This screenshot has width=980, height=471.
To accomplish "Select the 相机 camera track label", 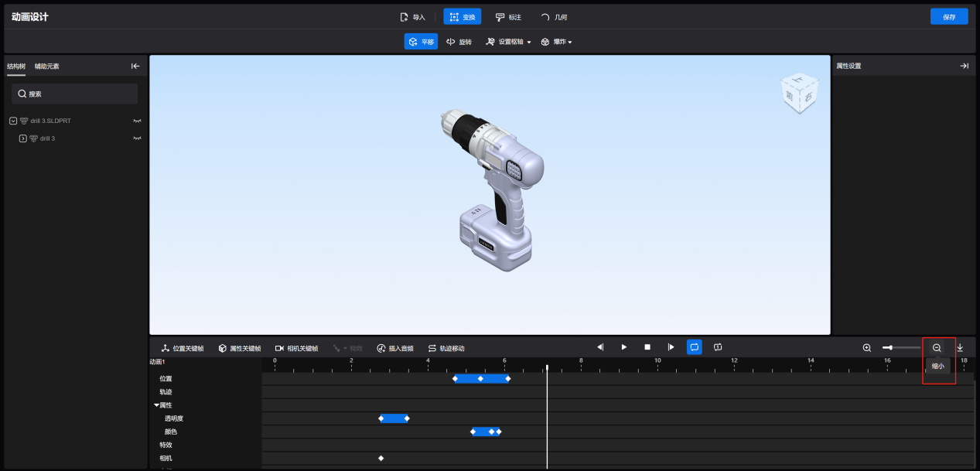I will click(166, 458).
